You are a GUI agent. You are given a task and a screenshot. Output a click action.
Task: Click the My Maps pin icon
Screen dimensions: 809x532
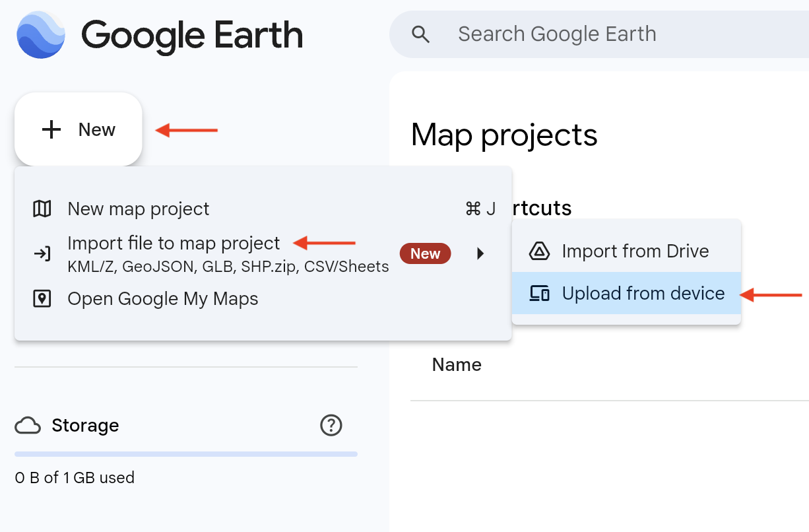[42, 299]
